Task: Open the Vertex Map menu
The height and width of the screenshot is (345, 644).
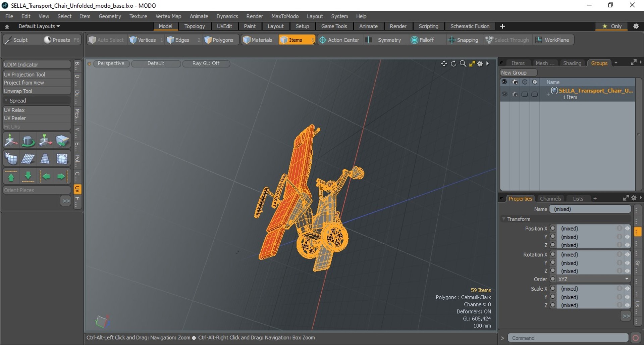Action: pyautogui.click(x=168, y=16)
